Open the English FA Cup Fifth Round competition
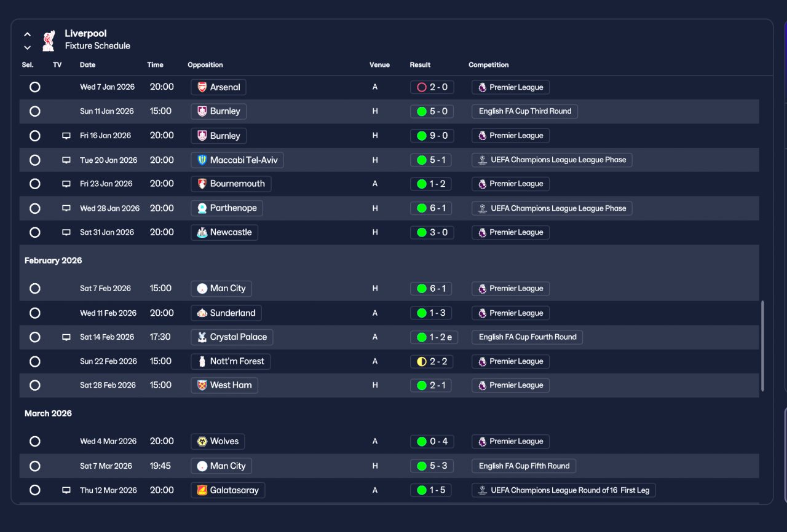This screenshot has height=532, width=787. [x=524, y=466]
